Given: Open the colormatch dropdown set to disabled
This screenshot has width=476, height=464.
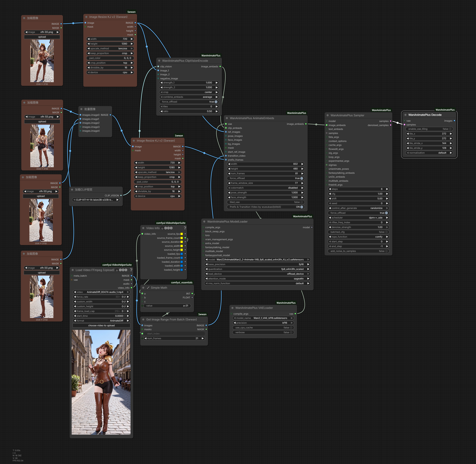Looking at the screenshot, I should (266, 188).
